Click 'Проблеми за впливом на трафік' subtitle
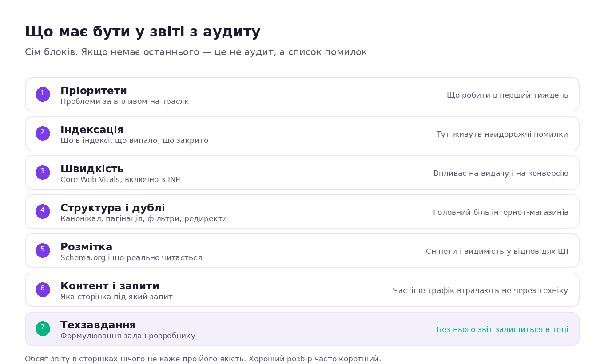This screenshot has height=364, width=604. click(124, 102)
